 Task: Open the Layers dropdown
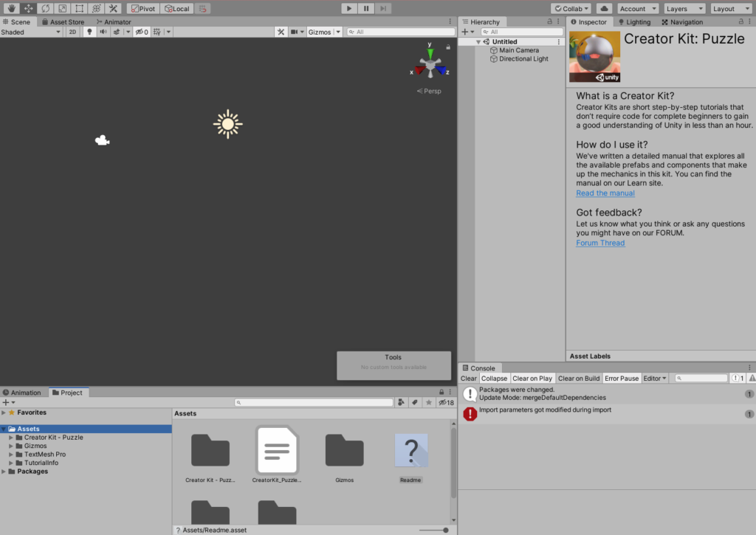pyautogui.click(x=684, y=9)
